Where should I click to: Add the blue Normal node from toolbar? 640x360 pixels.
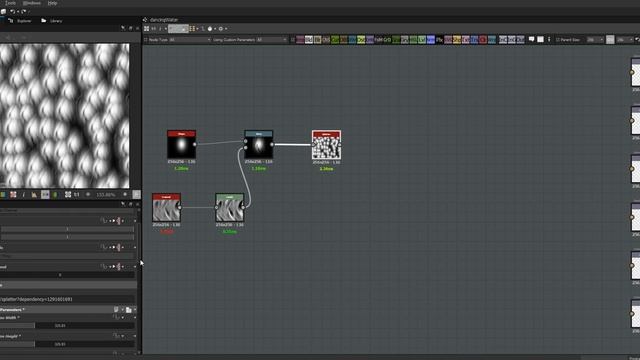coord(431,40)
